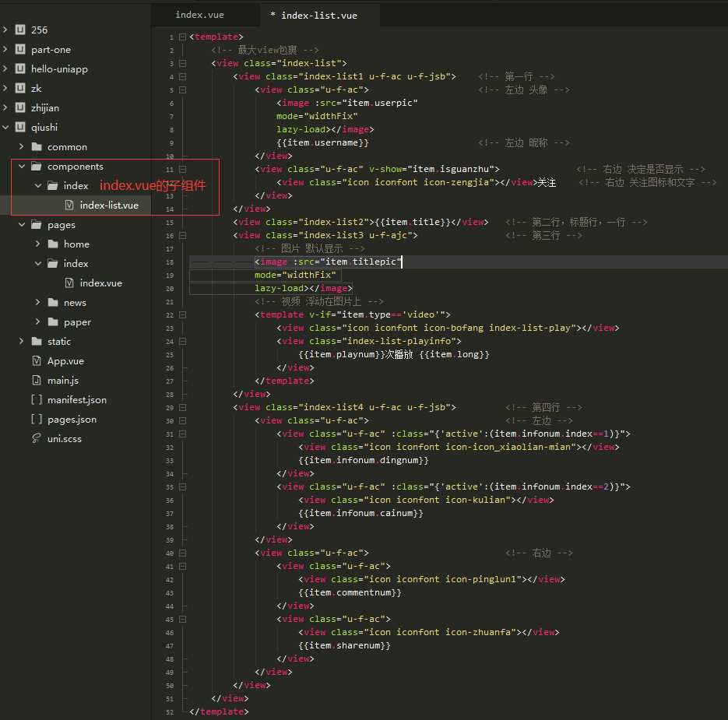Click the home folder icon

point(53,244)
